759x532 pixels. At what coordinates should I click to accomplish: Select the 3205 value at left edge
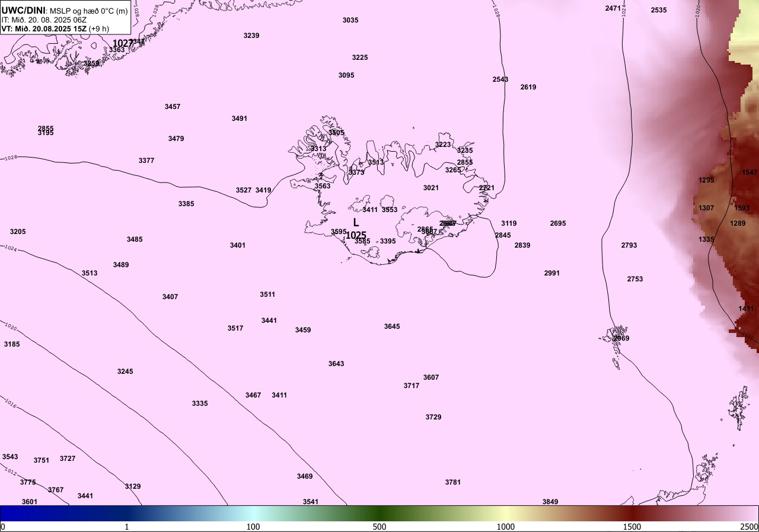pos(18,232)
